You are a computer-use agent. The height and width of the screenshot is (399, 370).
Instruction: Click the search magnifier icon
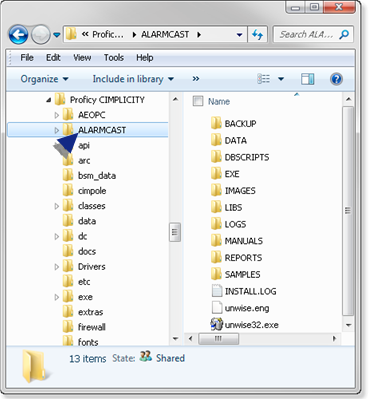pos(344,34)
